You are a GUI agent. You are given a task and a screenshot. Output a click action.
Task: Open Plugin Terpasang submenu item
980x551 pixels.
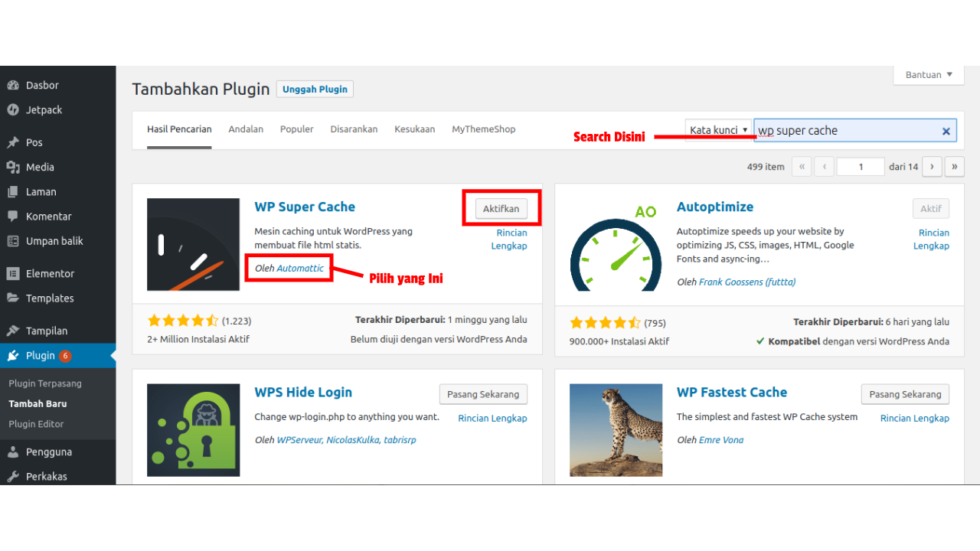45,383
